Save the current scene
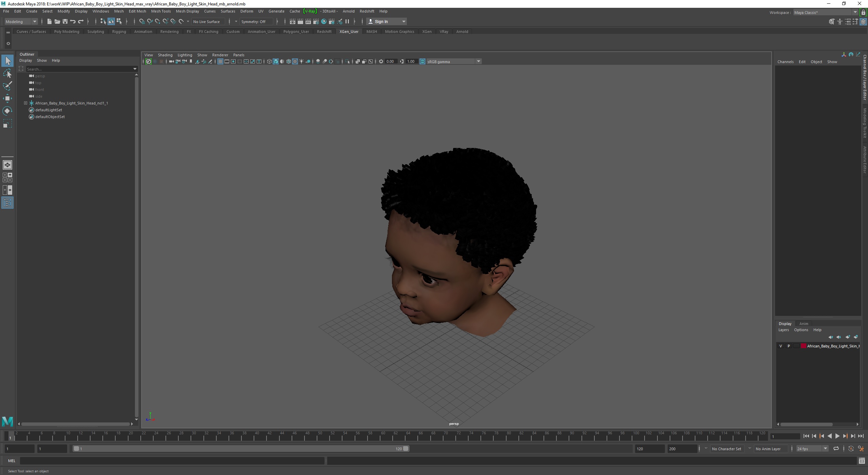The height and width of the screenshot is (475, 868). [x=65, y=21]
